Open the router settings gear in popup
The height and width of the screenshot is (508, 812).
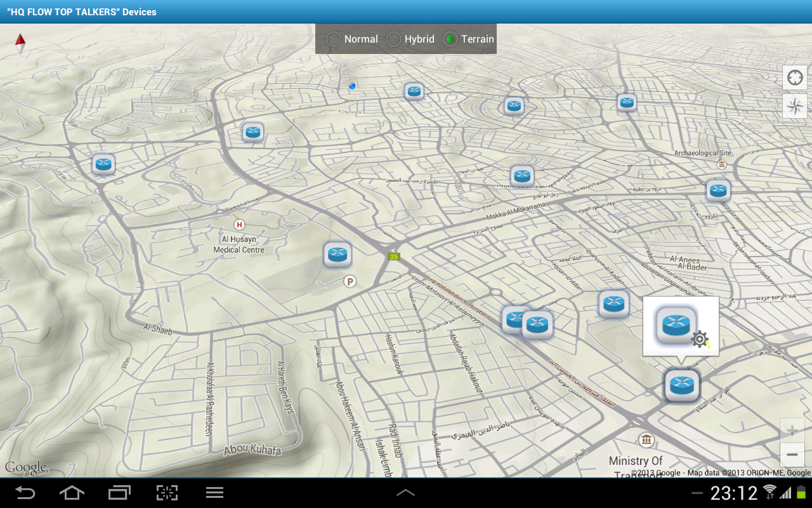pos(700,339)
